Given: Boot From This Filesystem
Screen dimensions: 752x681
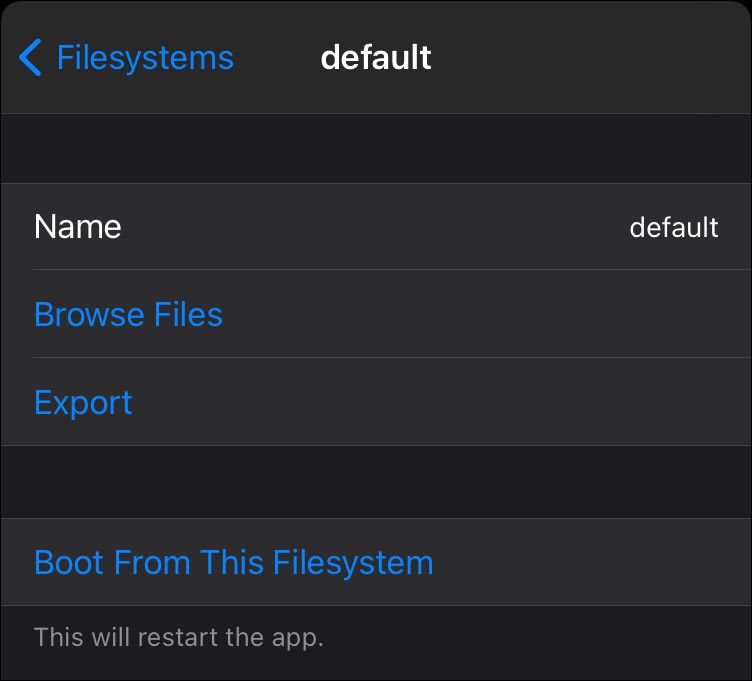Looking at the screenshot, I should [x=233, y=562].
